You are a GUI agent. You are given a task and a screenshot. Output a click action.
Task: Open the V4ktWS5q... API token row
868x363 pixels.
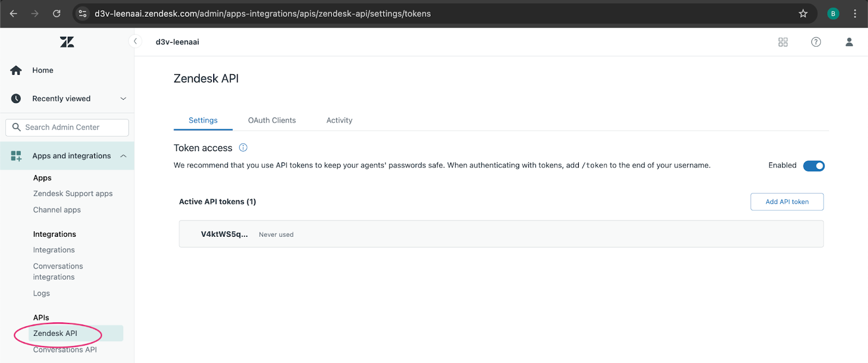(501, 234)
